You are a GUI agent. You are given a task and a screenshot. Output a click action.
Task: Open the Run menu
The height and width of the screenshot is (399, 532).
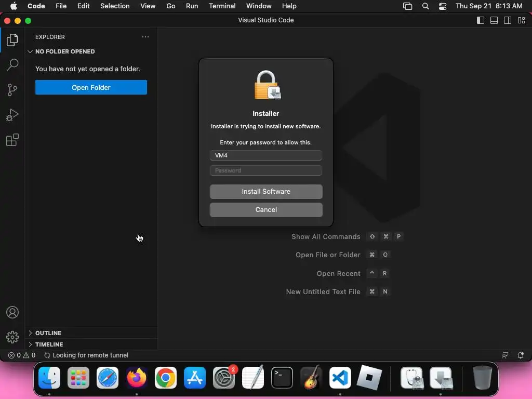(192, 6)
